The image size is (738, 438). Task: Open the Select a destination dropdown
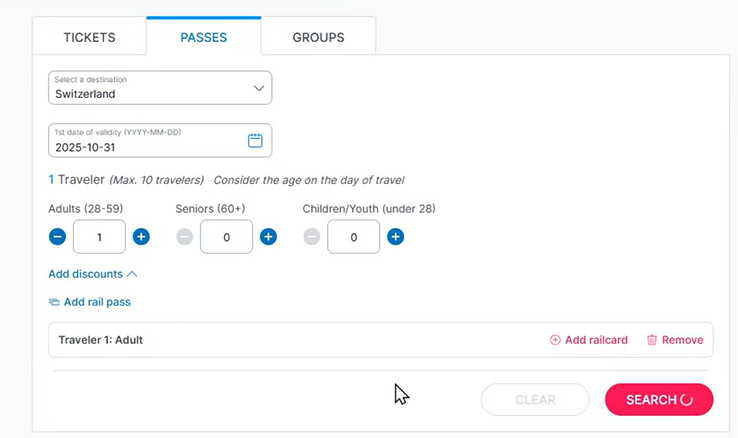pyautogui.click(x=160, y=88)
